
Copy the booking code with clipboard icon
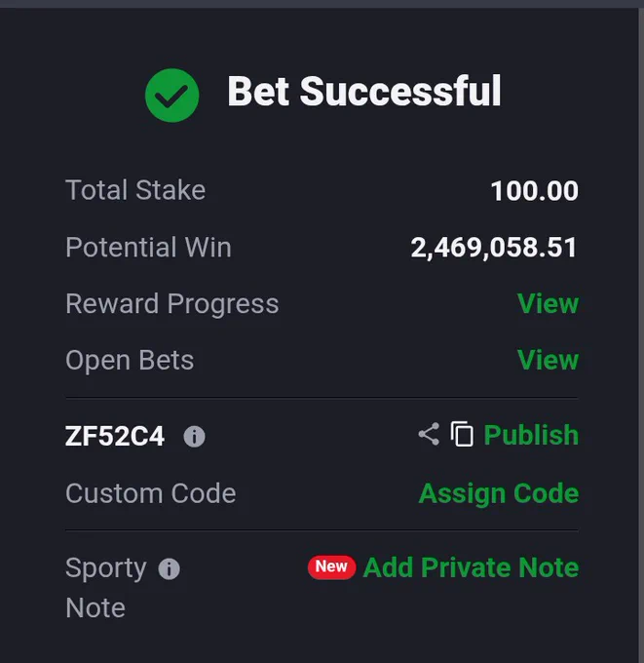pos(462,434)
